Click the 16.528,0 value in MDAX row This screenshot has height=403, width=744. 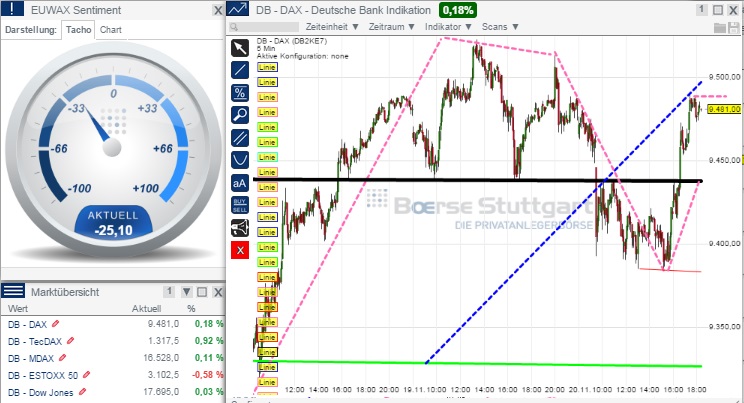(x=161, y=357)
